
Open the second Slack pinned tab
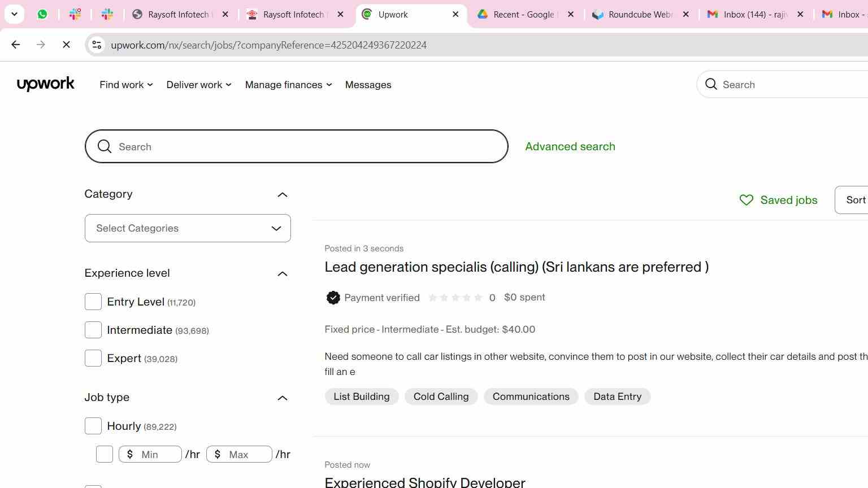[107, 15]
